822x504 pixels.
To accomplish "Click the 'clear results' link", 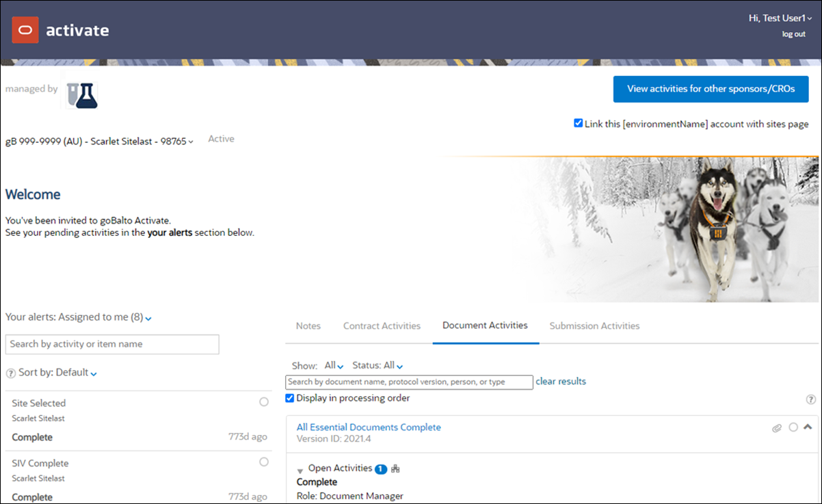I will click(560, 382).
